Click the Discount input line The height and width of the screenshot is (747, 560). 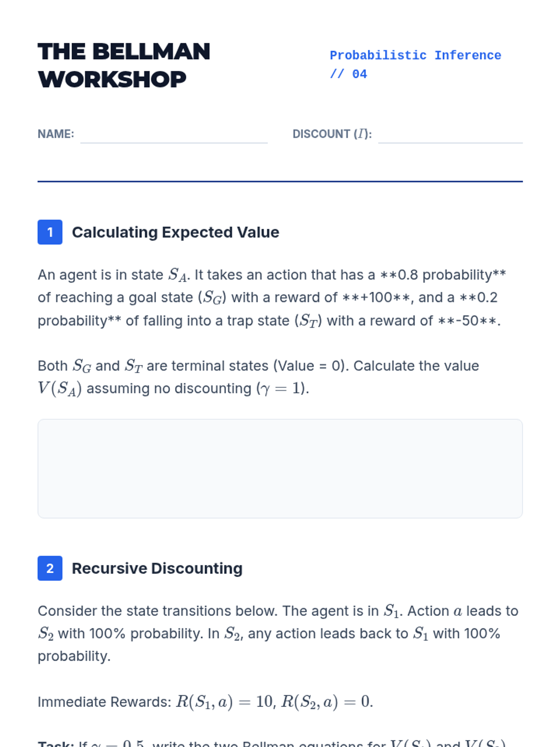coord(450,135)
